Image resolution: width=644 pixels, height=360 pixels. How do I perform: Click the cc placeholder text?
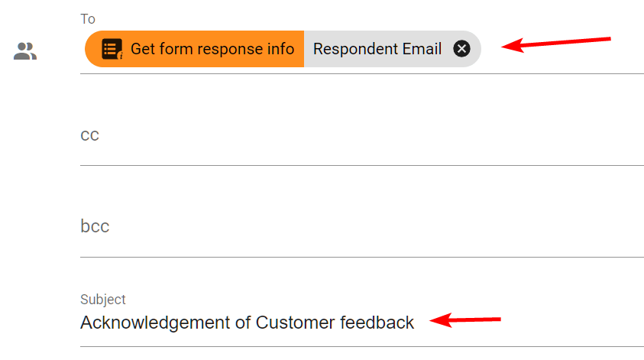90,135
